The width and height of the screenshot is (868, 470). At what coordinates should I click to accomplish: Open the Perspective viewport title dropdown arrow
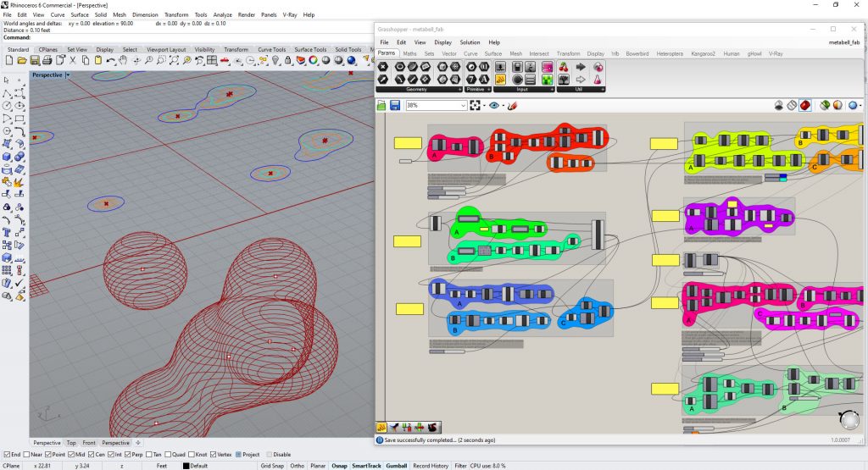(68, 75)
